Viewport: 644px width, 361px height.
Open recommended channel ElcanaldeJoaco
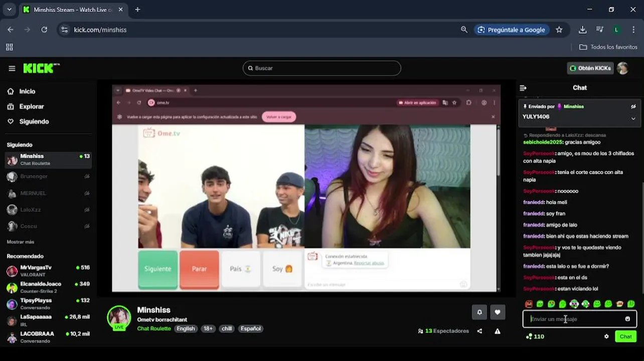[x=48, y=287]
